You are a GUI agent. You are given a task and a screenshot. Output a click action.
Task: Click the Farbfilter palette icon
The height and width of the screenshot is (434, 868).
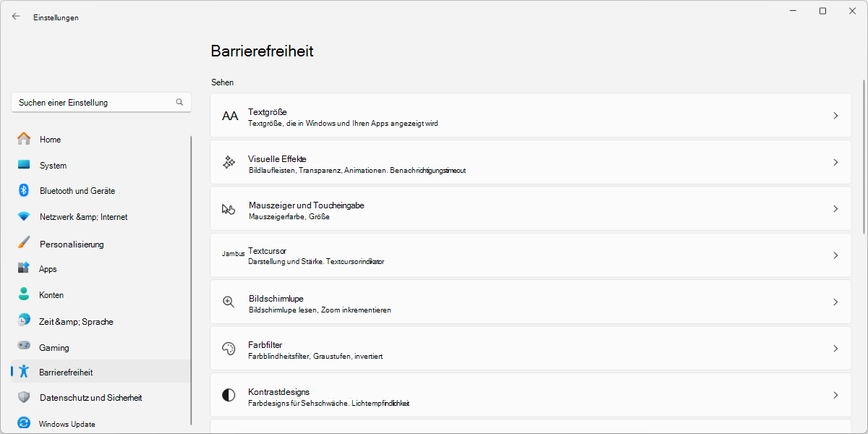229,349
